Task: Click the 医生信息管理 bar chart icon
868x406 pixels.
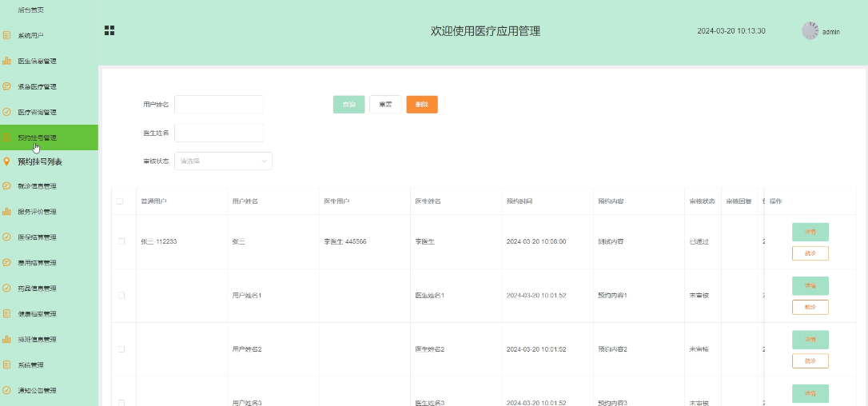Action: [x=6, y=61]
